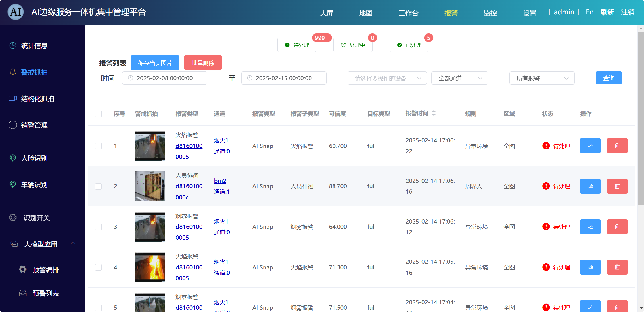Click the chat icon beside 大模型应用
The width and height of the screenshot is (644, 312).
pos(14,244)
